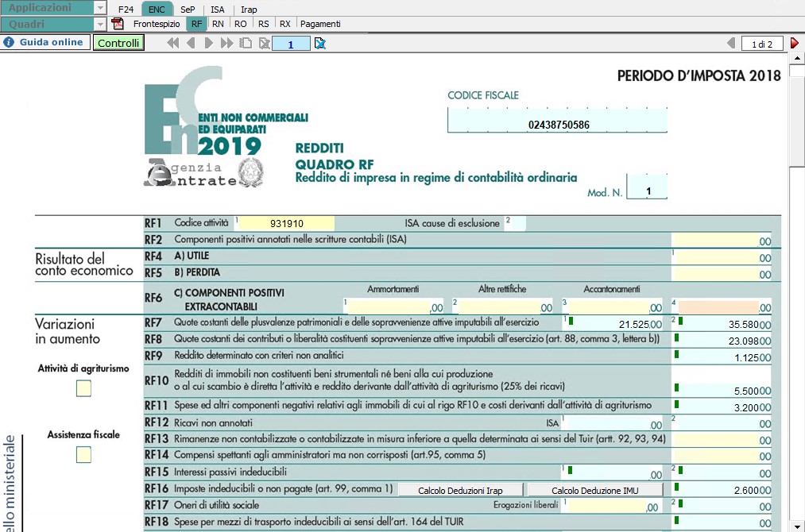The height and width of the screenshot is (532, 805).
Task: Go to first module with double-left arrow
Action: coord(173,44)
